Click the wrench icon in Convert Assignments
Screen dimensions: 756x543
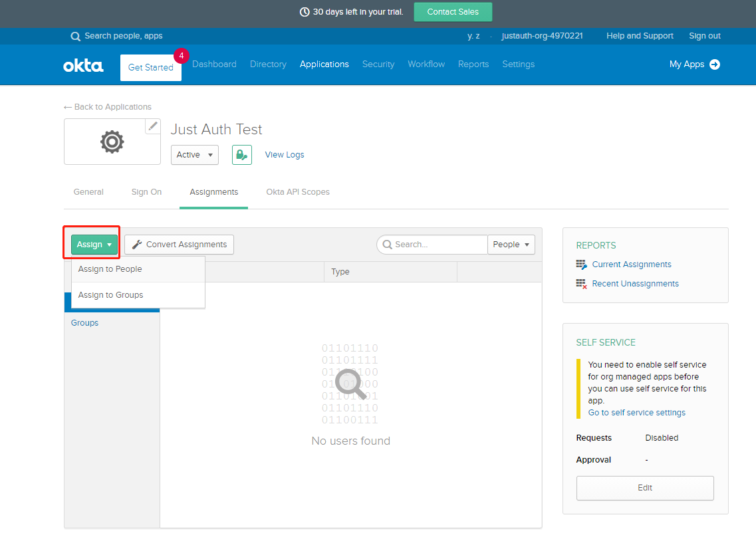pyautogui.click(x=137, y=245)
